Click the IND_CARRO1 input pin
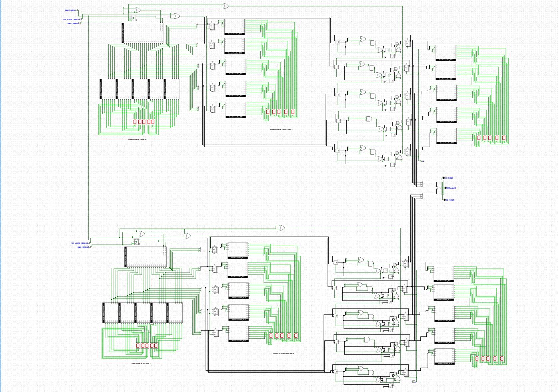Viewport: 558px width, 392px height. [80, 23]
